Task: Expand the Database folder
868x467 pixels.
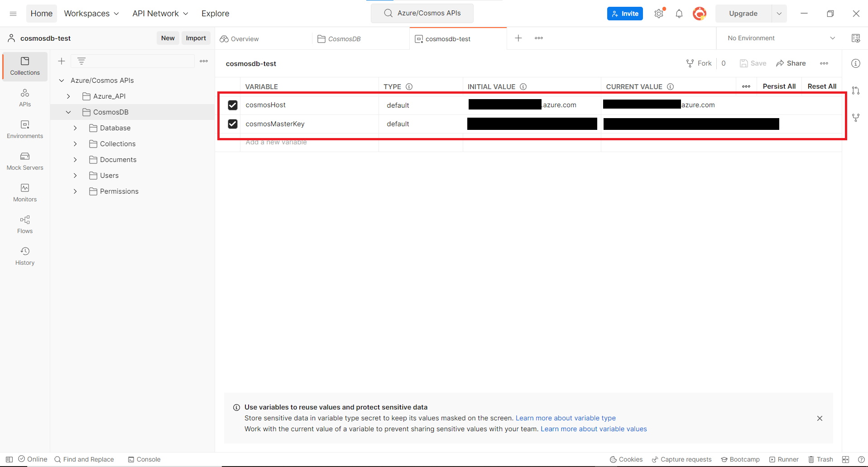Action: (75, 128)
